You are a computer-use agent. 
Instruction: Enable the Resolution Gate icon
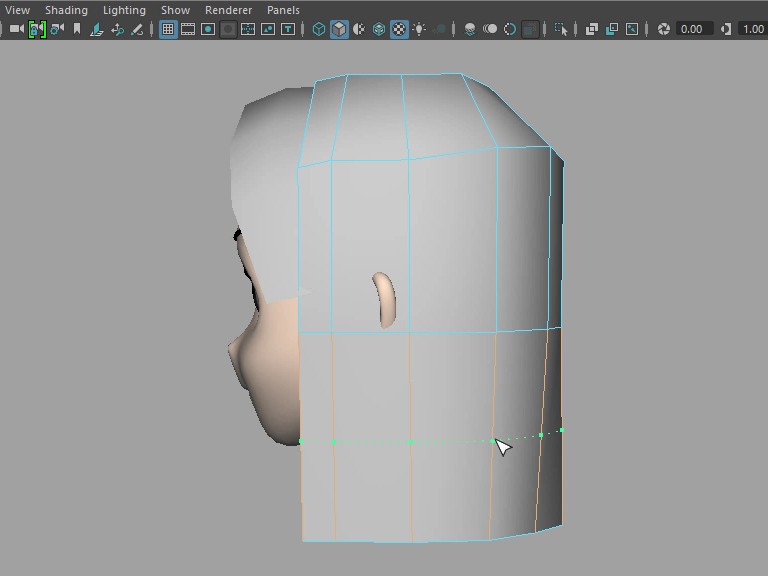coord(208,29)
